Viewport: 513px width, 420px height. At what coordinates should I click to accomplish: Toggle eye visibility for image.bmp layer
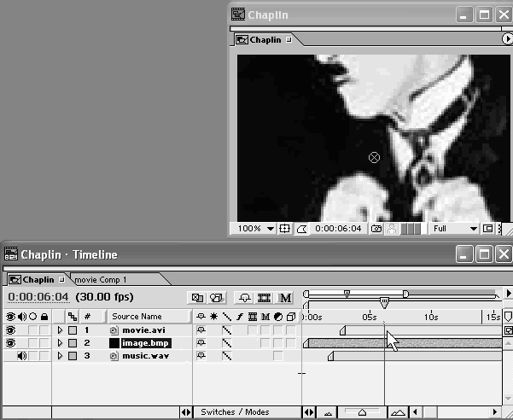[x=11, y=343]
